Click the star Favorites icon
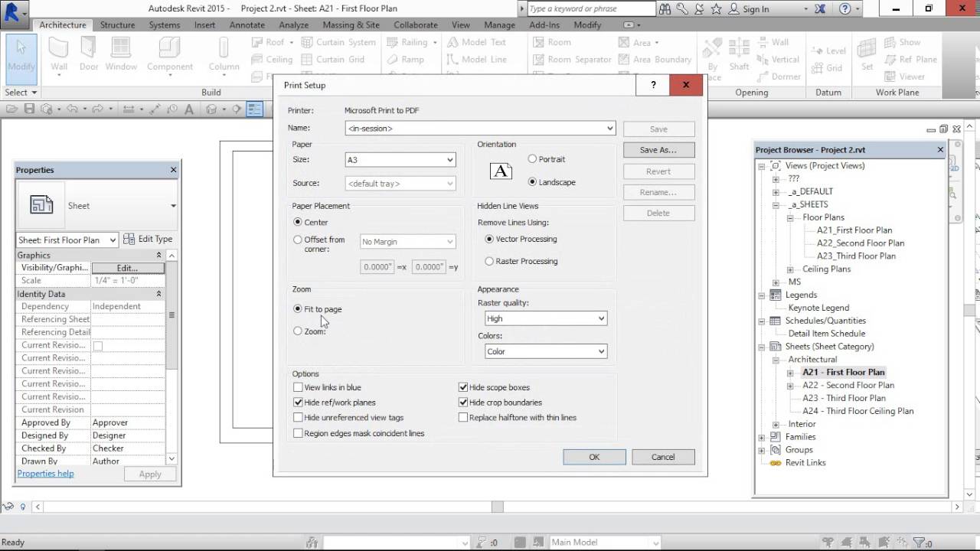The image size is (980, 551). tap(717, 9)
